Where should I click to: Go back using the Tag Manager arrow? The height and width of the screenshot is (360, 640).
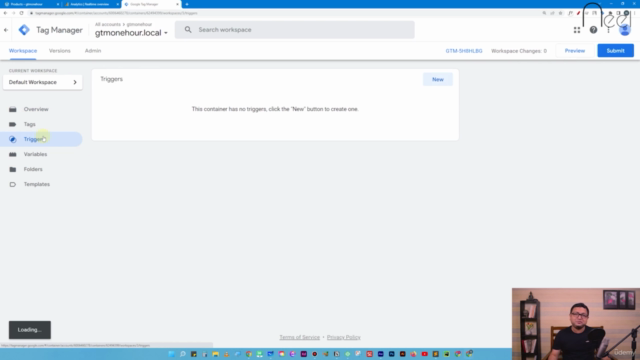click(x=6, y=30)
